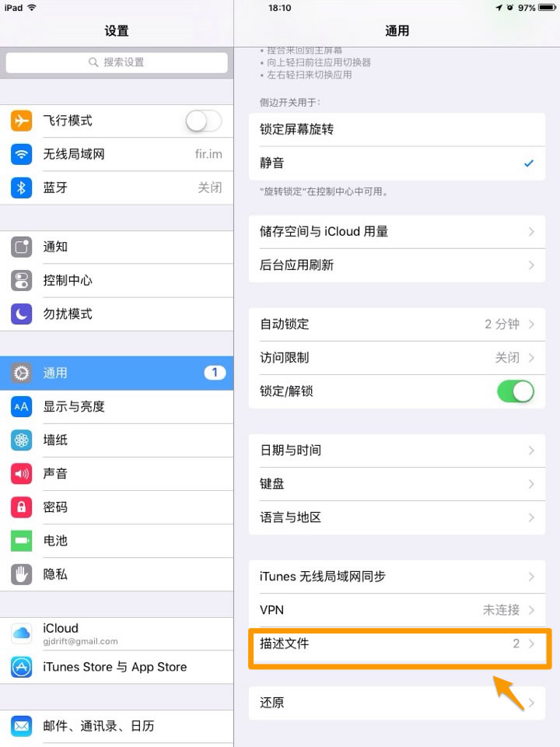The image size is (560, 747).
Task: Select 显示与亮度 in settings sidebar
Action: tap(117, 407)
